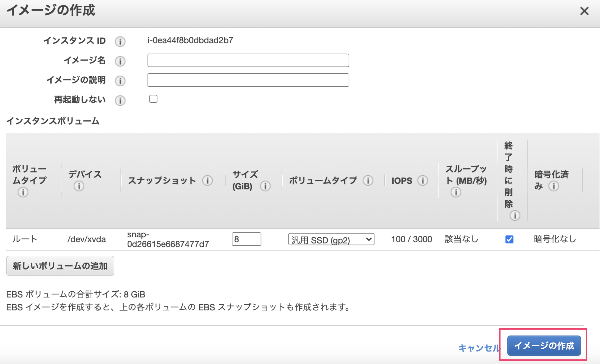The image size is (600, 364).
Task: Click the イメージ名 text field
Action: click(x=248, y=60)
